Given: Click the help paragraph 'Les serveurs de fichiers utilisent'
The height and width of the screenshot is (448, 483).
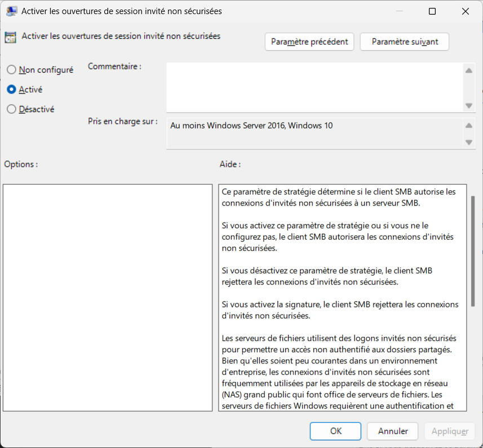Looking at the screenshot, I should [x=339, y=372].
